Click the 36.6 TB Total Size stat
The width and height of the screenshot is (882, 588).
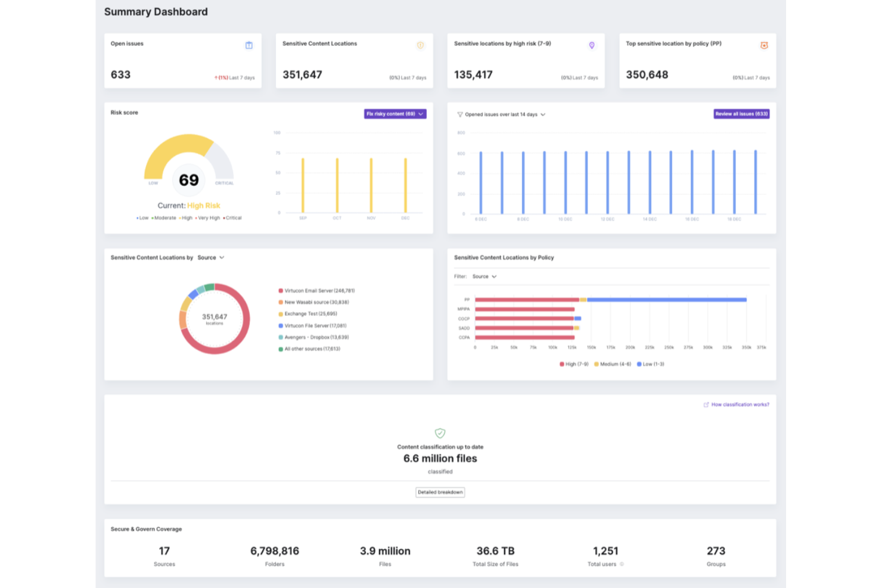(495, 556)
